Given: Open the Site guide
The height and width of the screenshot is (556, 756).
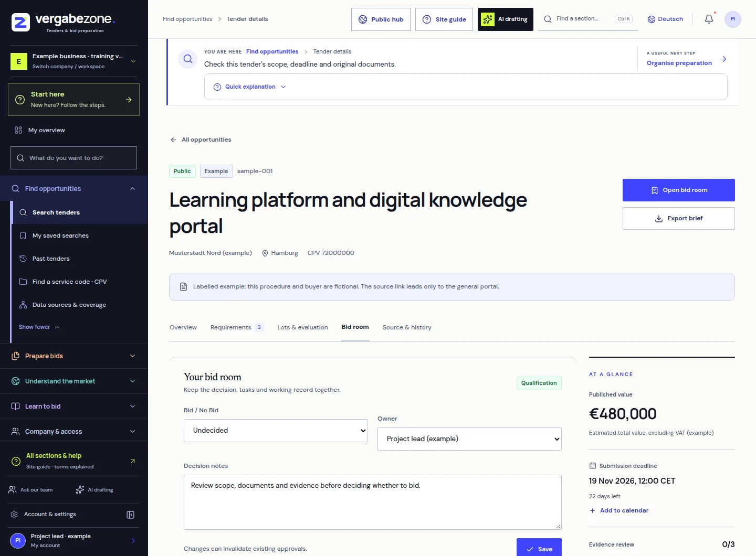Looking at the screenshot, I should 444,19.
